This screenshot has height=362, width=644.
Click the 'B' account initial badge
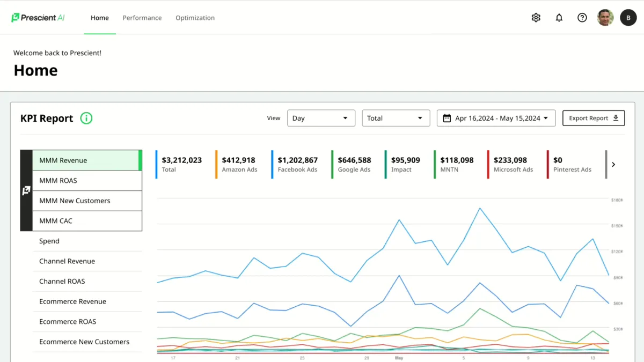(x=628, y=18)
